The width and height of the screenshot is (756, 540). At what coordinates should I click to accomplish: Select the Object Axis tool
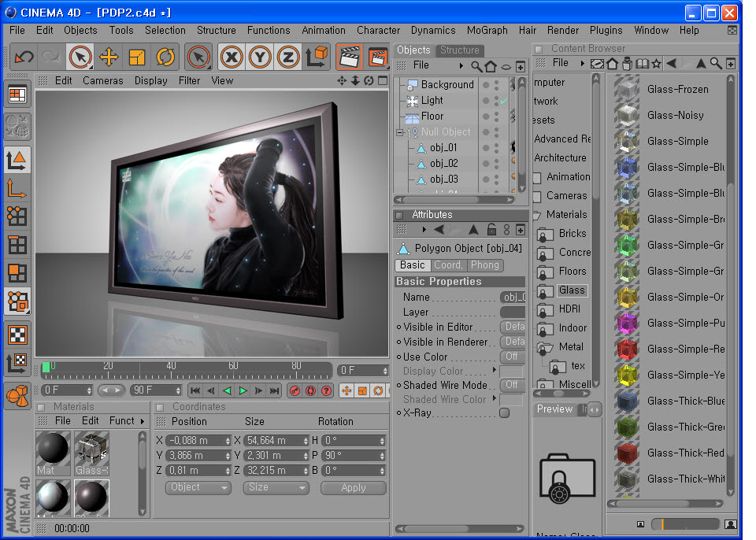[x=17, y=188]
